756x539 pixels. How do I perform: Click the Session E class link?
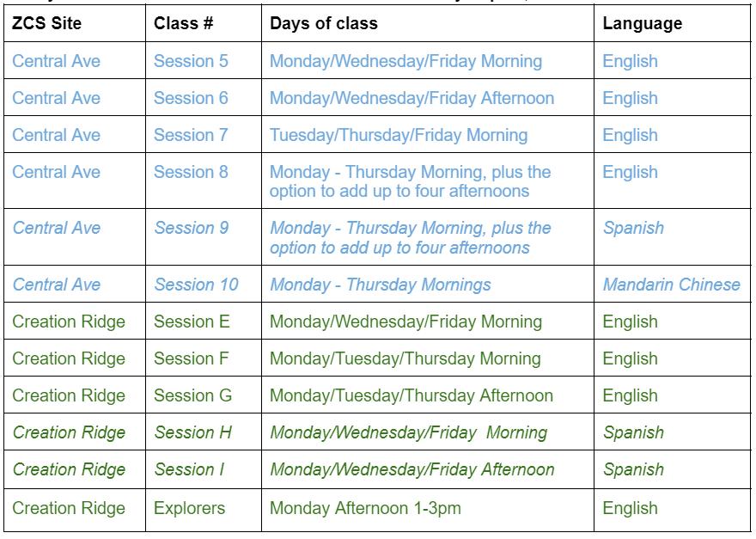[x=192, y=322]
